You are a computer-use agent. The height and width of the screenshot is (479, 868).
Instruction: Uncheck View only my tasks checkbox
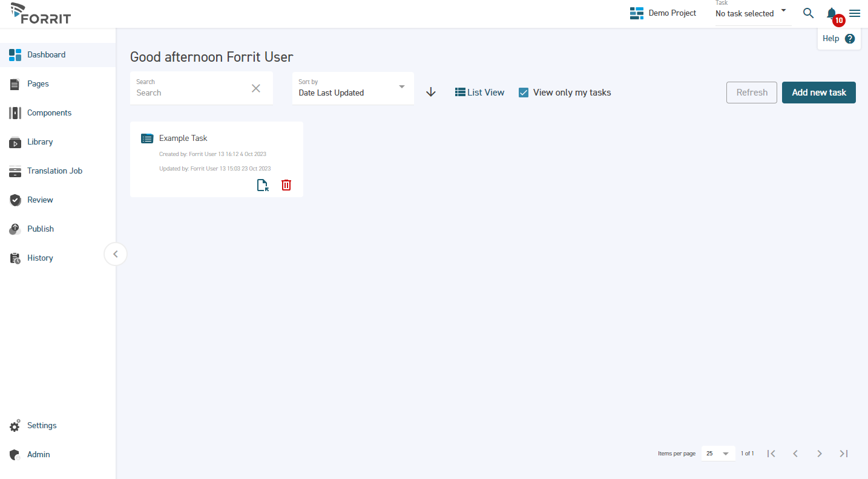pos(524,93)
